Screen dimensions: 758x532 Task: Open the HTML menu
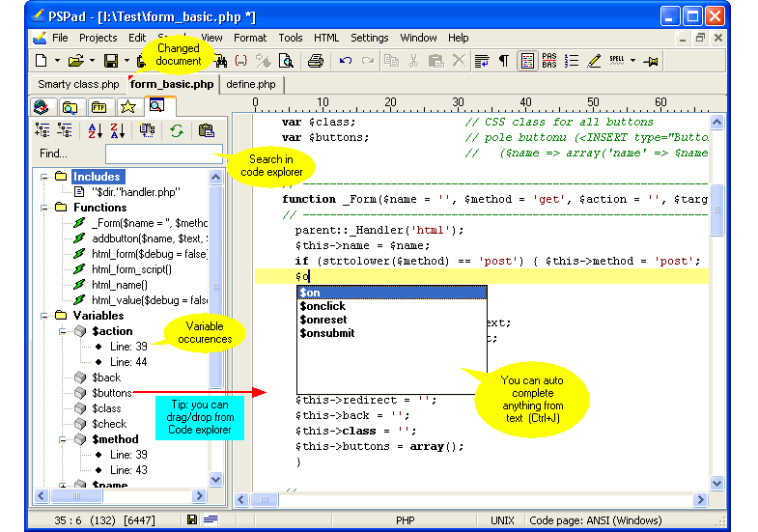[x=326, y=38]
